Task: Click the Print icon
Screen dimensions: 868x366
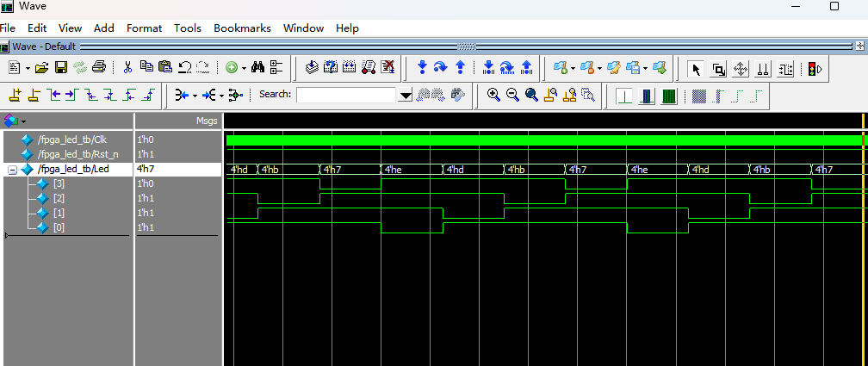Action: pyautogui.click(x=99, y=67)
